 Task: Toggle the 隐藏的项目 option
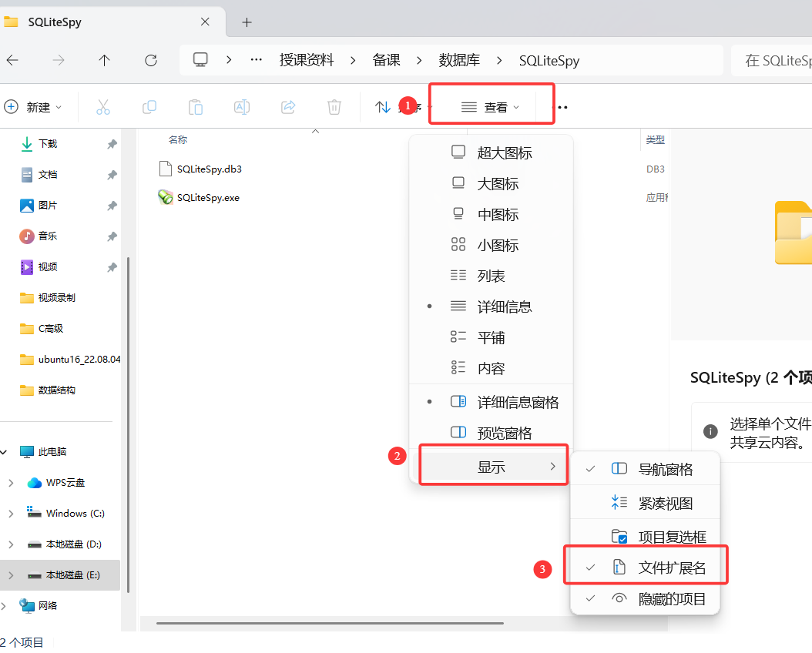pos(646,598)
